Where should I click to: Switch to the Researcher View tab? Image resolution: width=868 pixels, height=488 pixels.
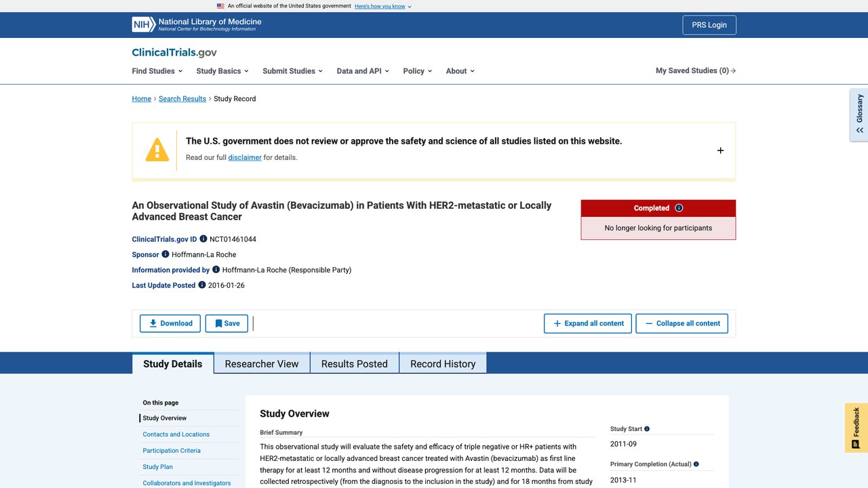point(262,364)
